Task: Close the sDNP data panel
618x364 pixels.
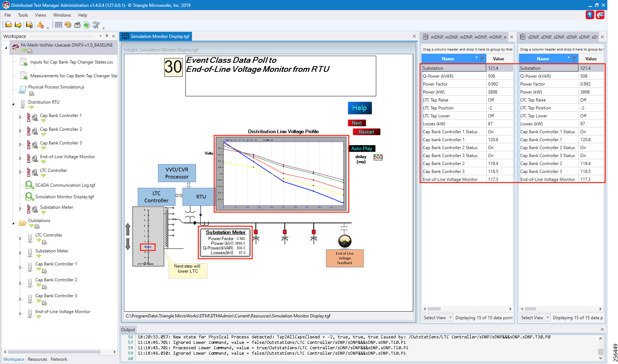Action: click(x=602, y=37)
